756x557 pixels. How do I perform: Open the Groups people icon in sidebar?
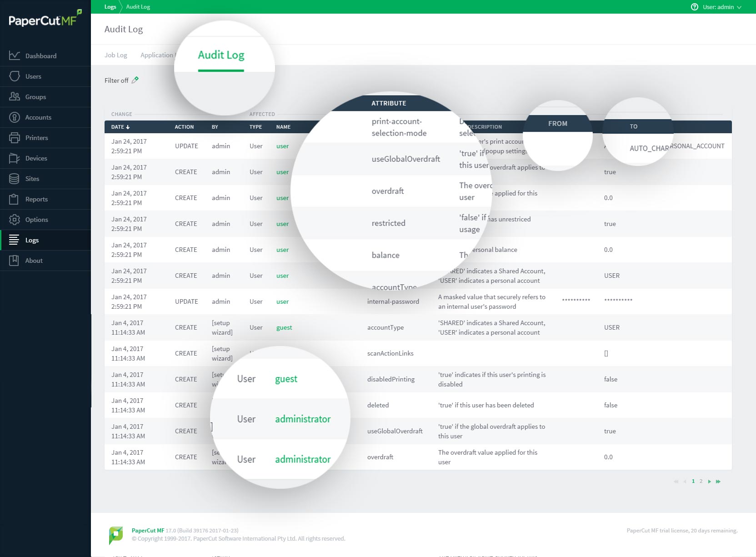(x=15, y=96)
